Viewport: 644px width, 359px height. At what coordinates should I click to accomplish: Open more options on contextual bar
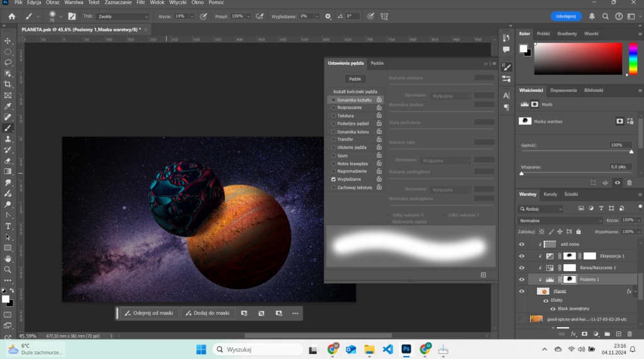pos(295,313)
